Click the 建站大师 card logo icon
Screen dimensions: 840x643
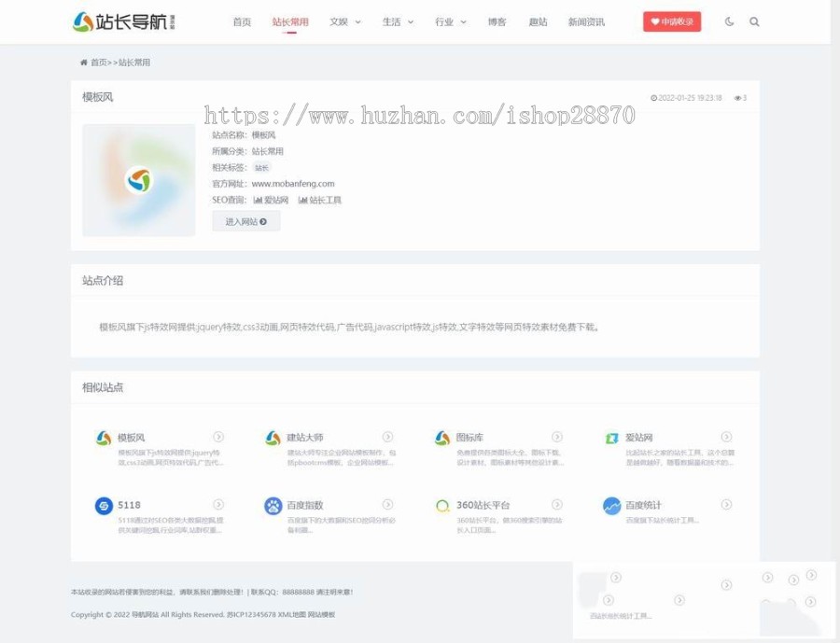(x=273, y=438)
